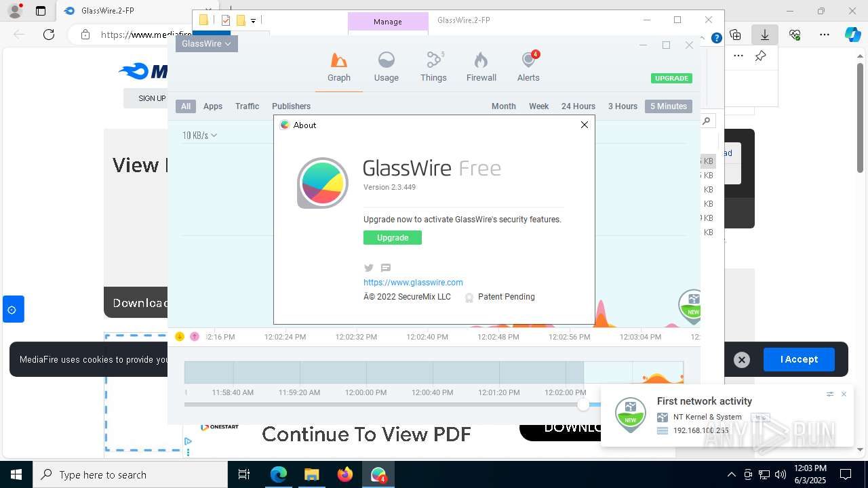This screenshot has height=488, width=868.
Task: Open Edge Collections icon
Action: coord(735,35)
